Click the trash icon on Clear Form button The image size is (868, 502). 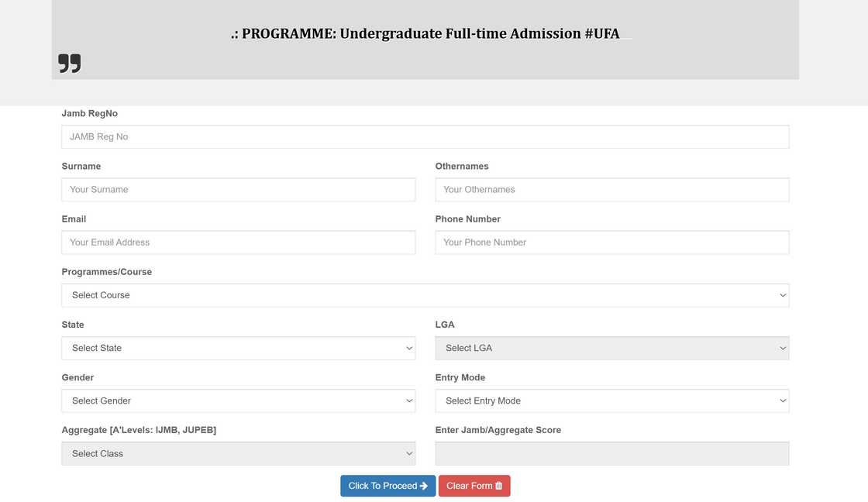(497, 486)
